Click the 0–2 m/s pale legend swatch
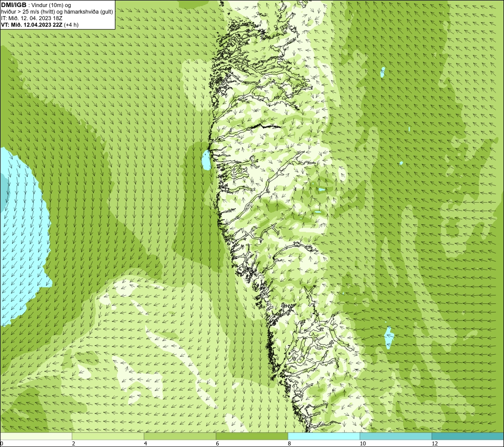504x447 pixels. 36,436
